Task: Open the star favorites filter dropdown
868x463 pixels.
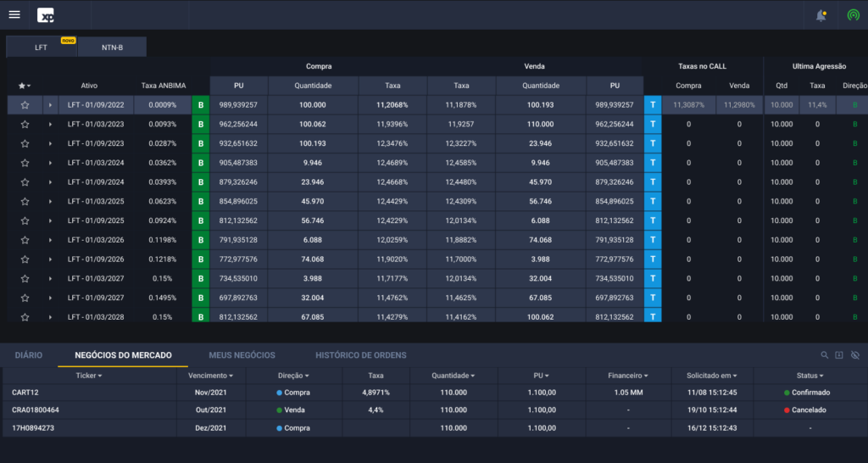Action: click(25, 86)
